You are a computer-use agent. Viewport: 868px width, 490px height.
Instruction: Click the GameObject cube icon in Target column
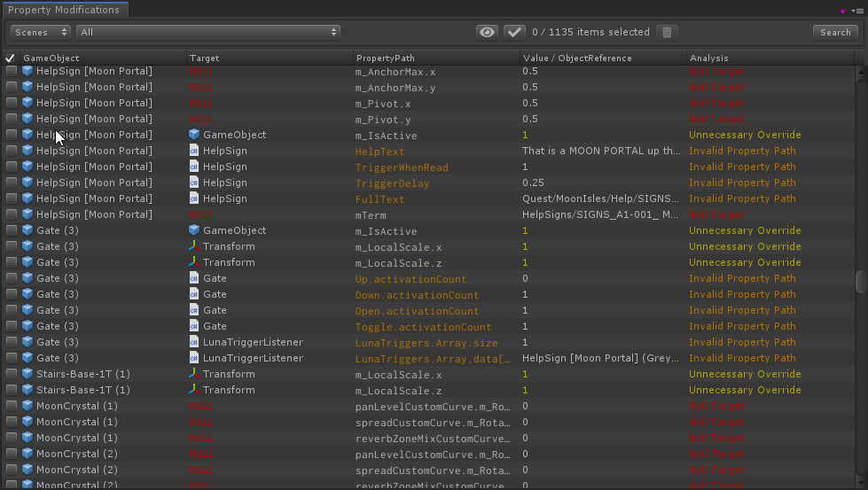click(194, 135)
